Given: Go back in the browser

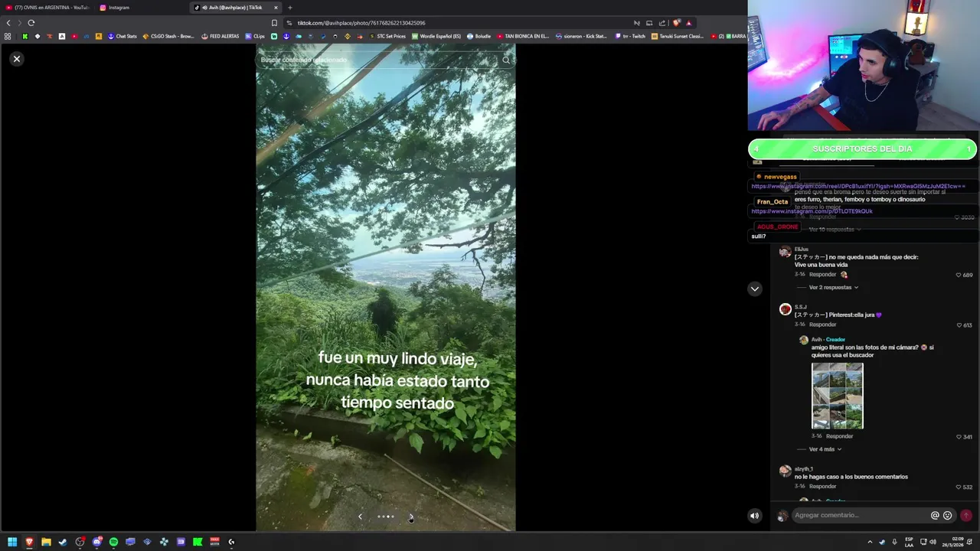Looking at the screenshot, I should [x=8, y=23].
